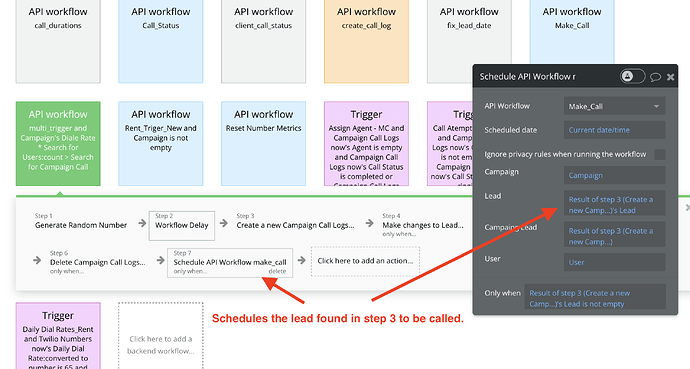Edit the Campaing Lead expression field

[x=614, y=234]
